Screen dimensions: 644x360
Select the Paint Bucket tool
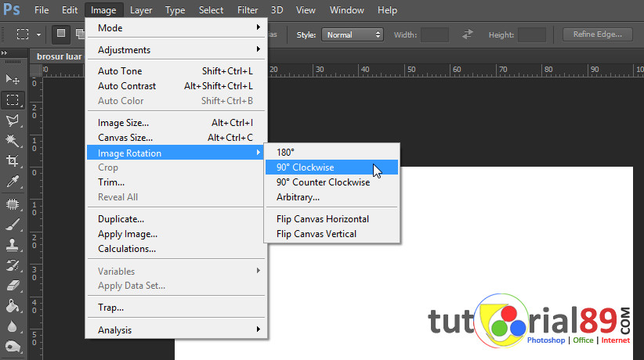13,306
